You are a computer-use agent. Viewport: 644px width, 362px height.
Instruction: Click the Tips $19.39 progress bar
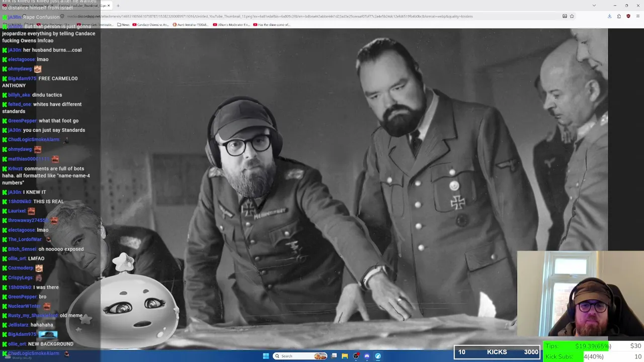pyautogui.click(x=593, y=346)
